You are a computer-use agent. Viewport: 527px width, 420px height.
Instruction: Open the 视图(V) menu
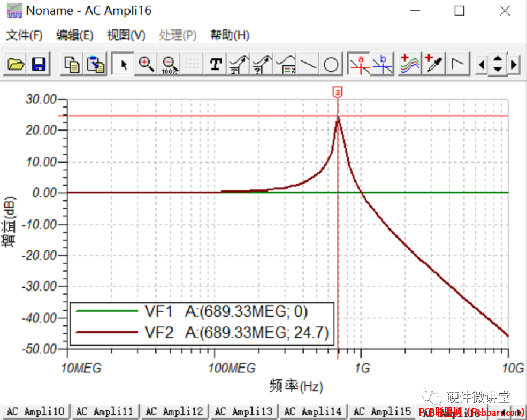(126, 35)
